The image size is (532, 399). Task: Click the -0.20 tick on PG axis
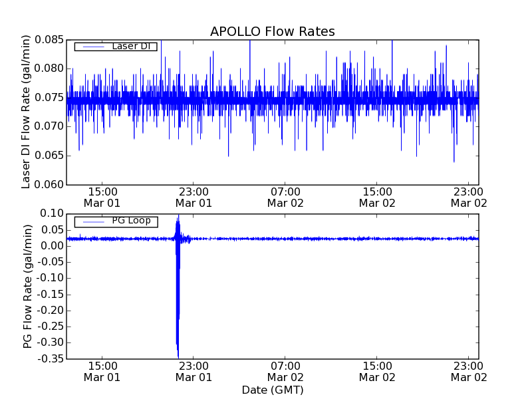51,311
